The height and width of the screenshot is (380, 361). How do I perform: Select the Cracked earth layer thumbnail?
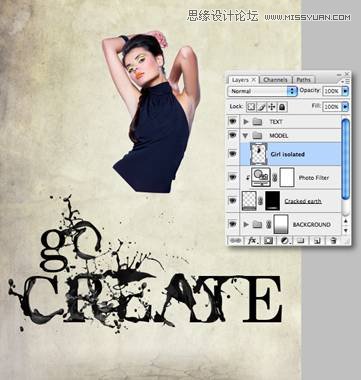(249, 201)
